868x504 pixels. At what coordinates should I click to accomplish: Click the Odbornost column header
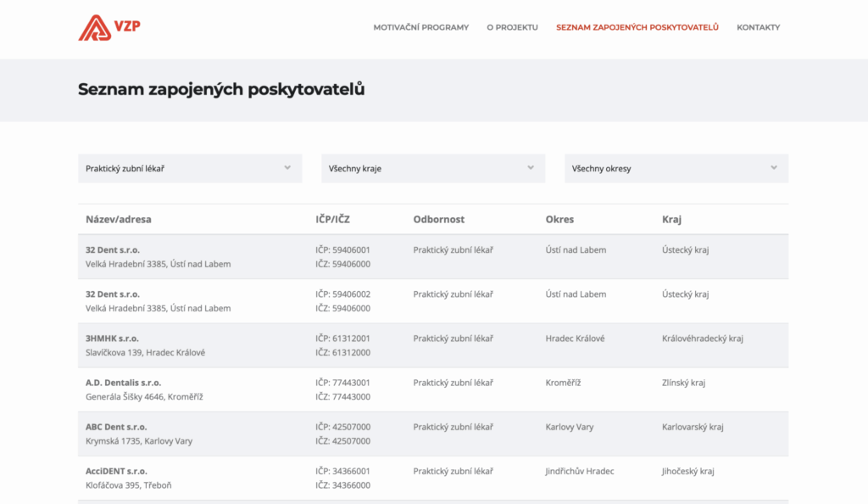[x=438, y=219]
